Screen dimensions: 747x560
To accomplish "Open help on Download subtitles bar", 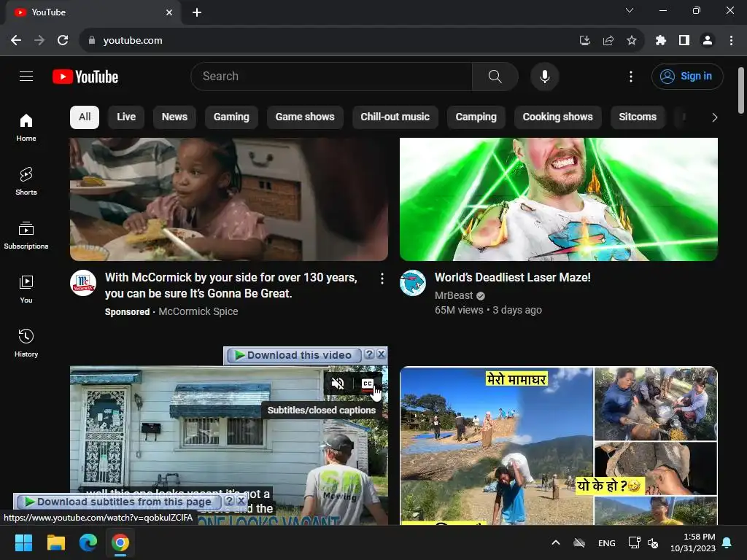I will (229, 501).
